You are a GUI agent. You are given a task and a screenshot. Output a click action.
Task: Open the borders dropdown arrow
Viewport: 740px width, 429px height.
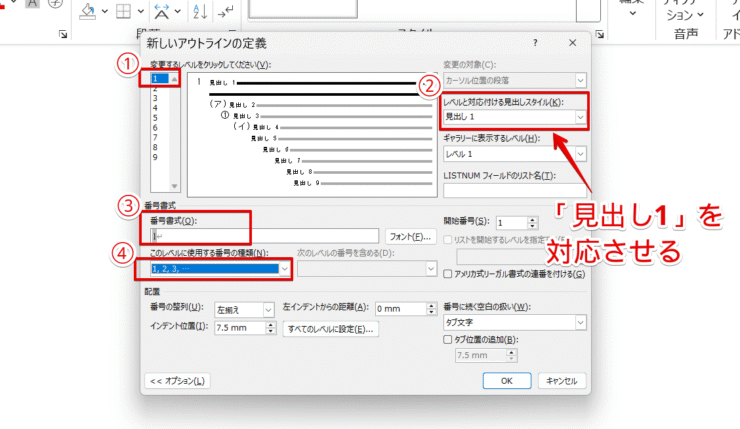(x=141, y=11)
